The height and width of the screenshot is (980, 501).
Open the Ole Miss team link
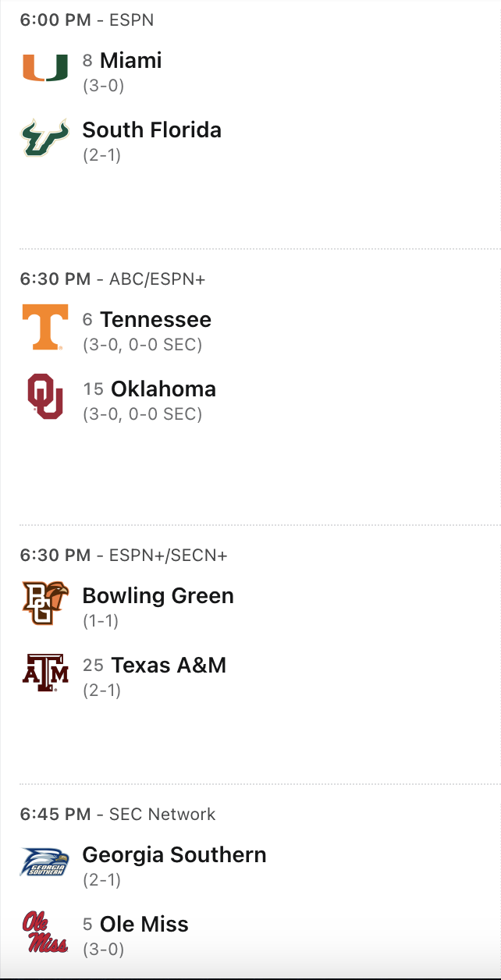click(144, 925)
